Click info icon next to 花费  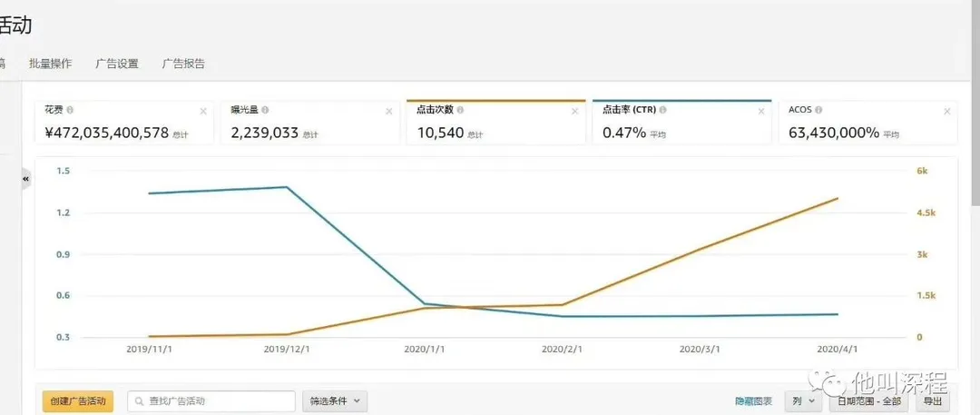pyautogui.click(x=69, y=110)
